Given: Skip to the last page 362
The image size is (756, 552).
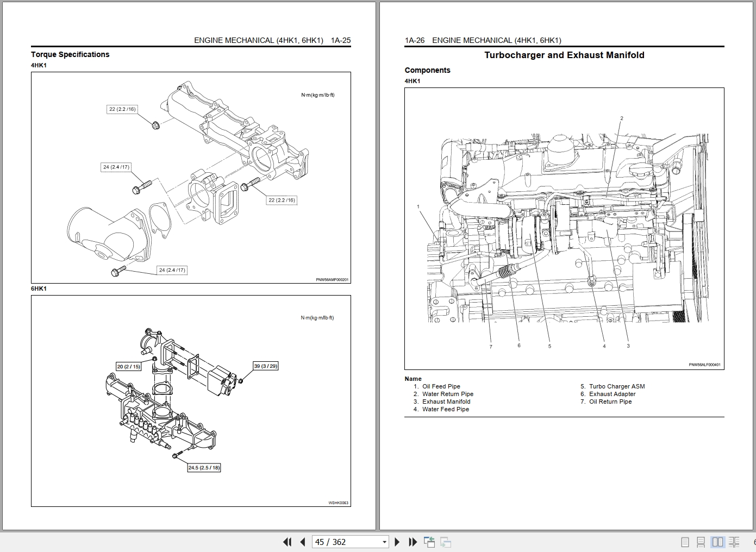Looking at the screenshot, I should pyautogui.click(x=412, y=542).
